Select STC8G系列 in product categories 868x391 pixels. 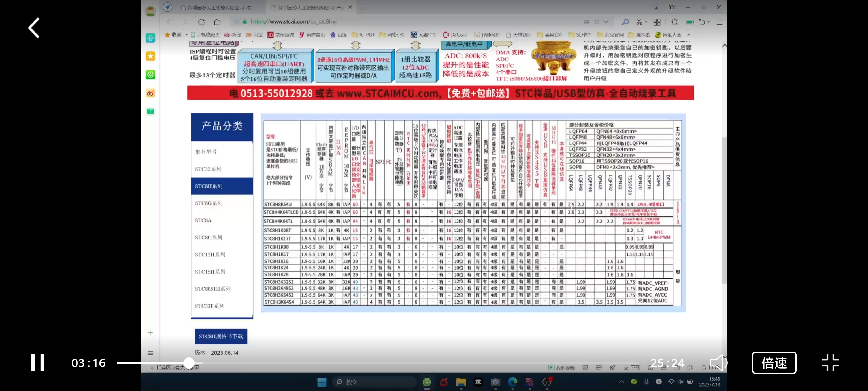[x=222, y=203]
